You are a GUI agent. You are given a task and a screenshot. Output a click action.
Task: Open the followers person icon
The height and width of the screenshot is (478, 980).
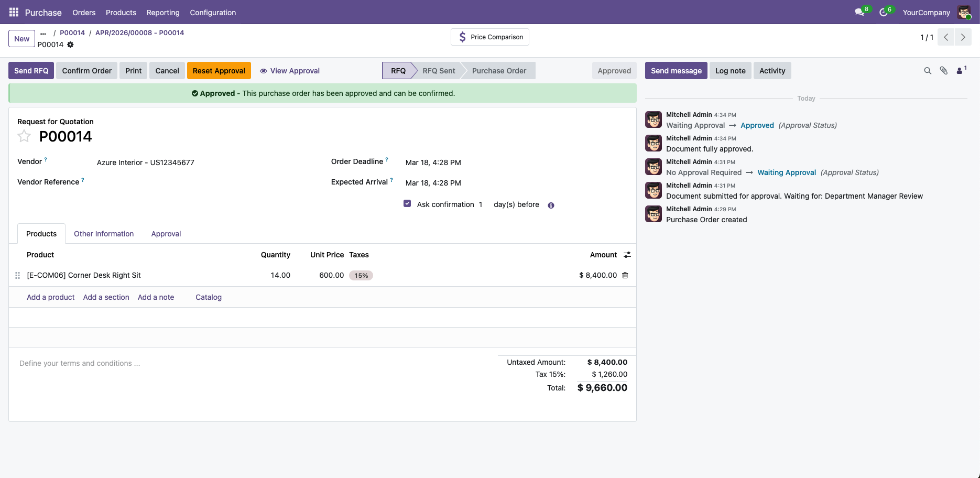[x=960, y=71]
